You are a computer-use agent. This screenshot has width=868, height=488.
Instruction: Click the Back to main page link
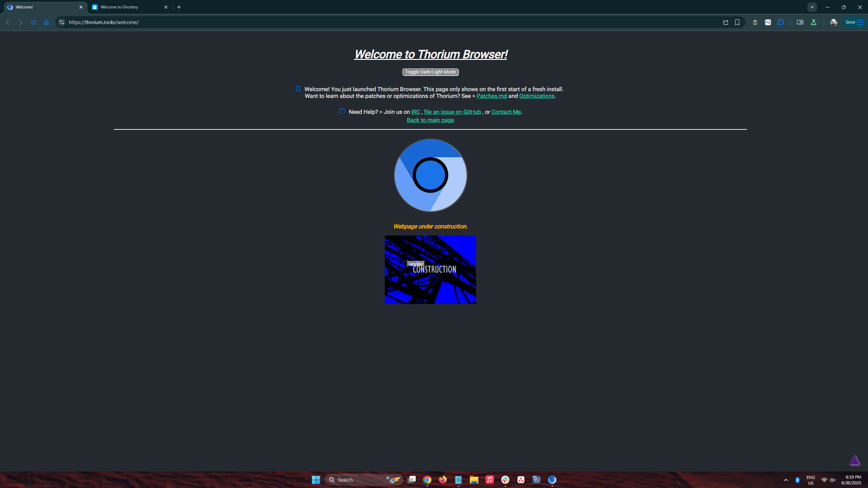coord(430,120)
